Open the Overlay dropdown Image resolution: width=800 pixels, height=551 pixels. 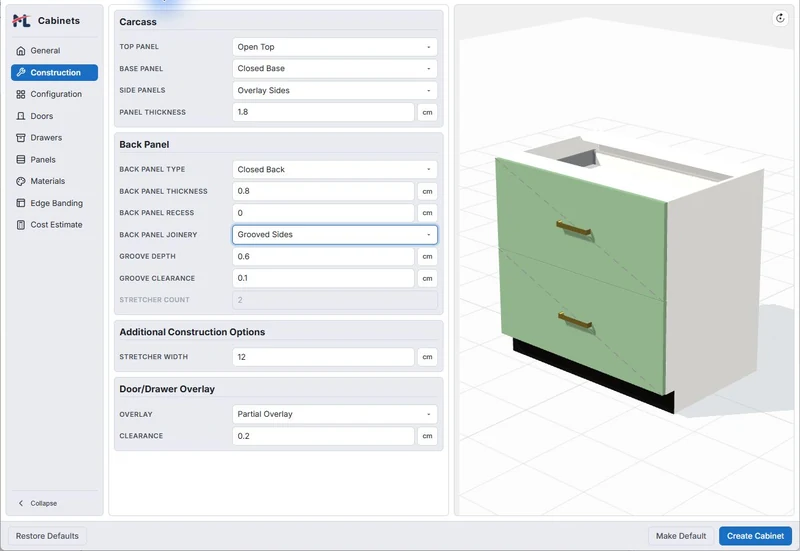coord(335,414)
